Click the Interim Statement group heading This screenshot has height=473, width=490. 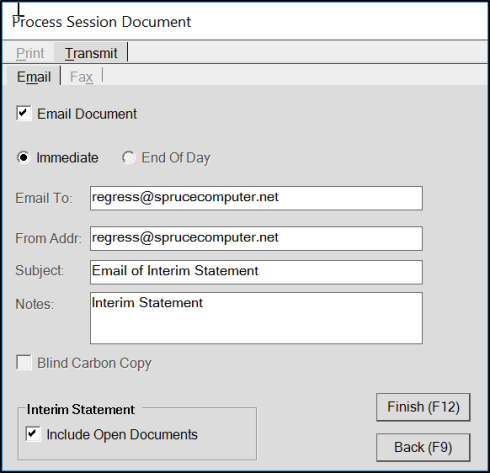(81, 409)
